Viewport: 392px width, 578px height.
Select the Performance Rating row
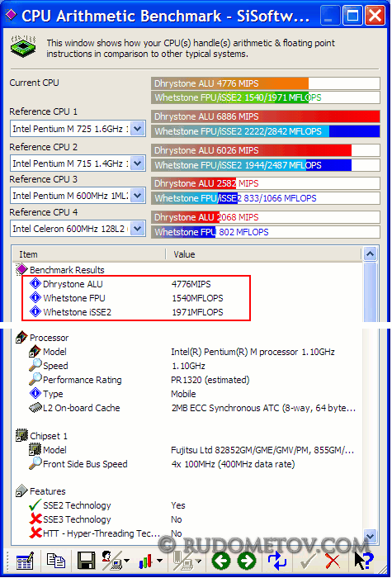click(188, 380)
